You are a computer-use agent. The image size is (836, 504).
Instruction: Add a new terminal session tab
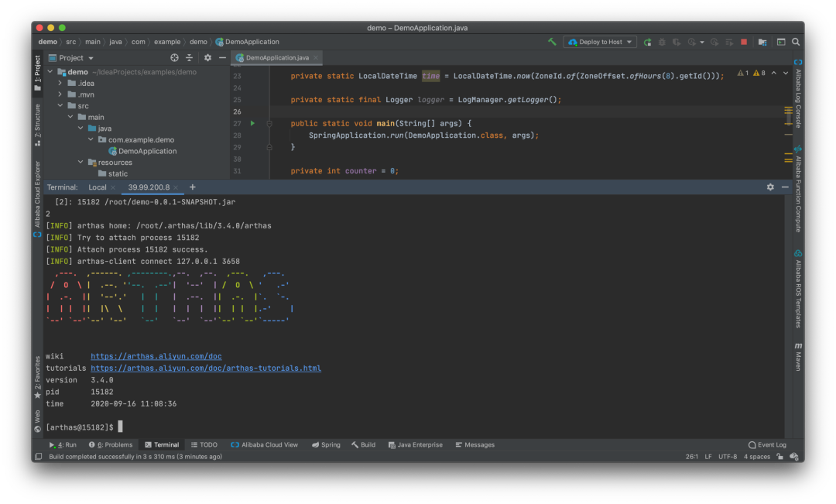193,187
